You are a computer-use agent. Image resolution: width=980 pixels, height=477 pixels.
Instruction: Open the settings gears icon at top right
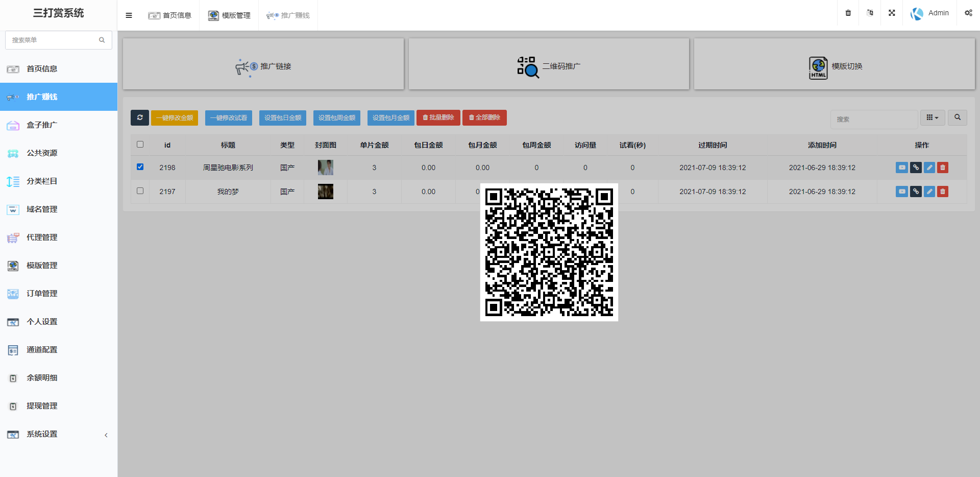968,13
